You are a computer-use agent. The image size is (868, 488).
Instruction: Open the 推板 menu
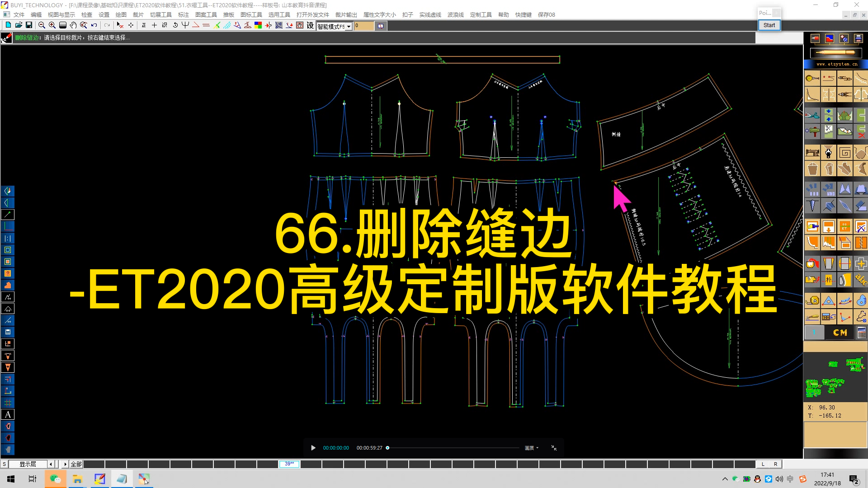pyautogui.click(x=229, y=14)
